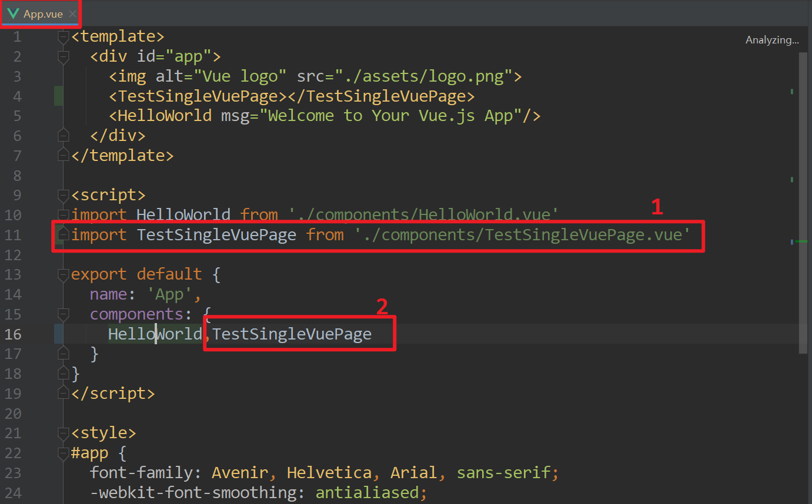Click the green stripe mark near line 8 on scrollbar
Screen dimensions: 812x504
(792, 179)
